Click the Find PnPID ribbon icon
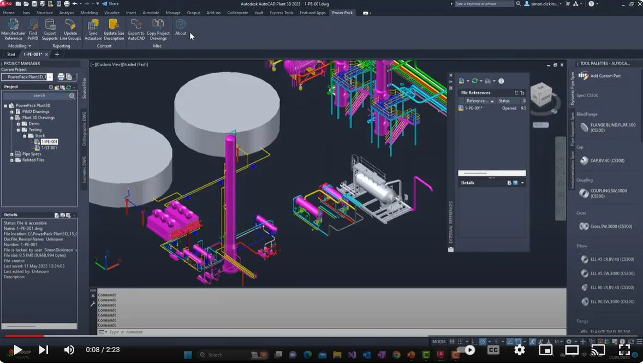Viewport: 643px width, 364px height. (x=33, y=29)
